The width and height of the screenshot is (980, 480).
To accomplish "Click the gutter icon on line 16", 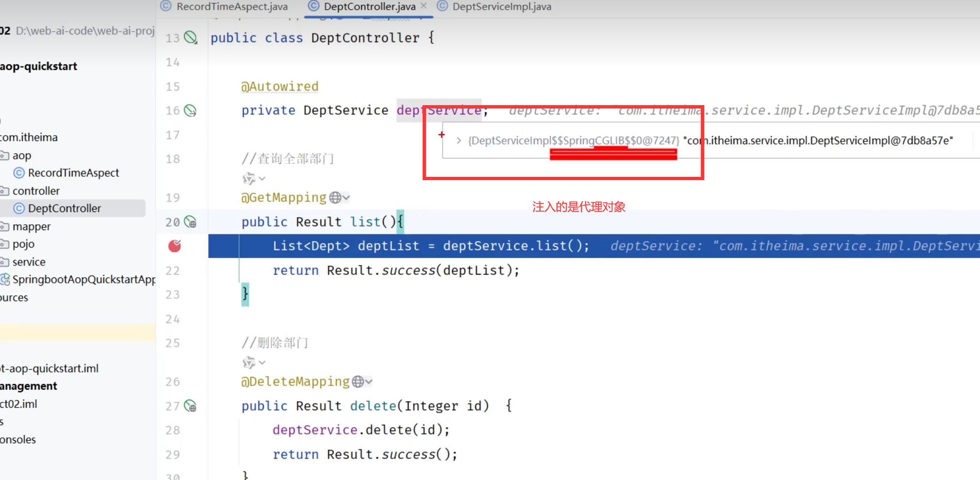I will click(x=190, y=111).
